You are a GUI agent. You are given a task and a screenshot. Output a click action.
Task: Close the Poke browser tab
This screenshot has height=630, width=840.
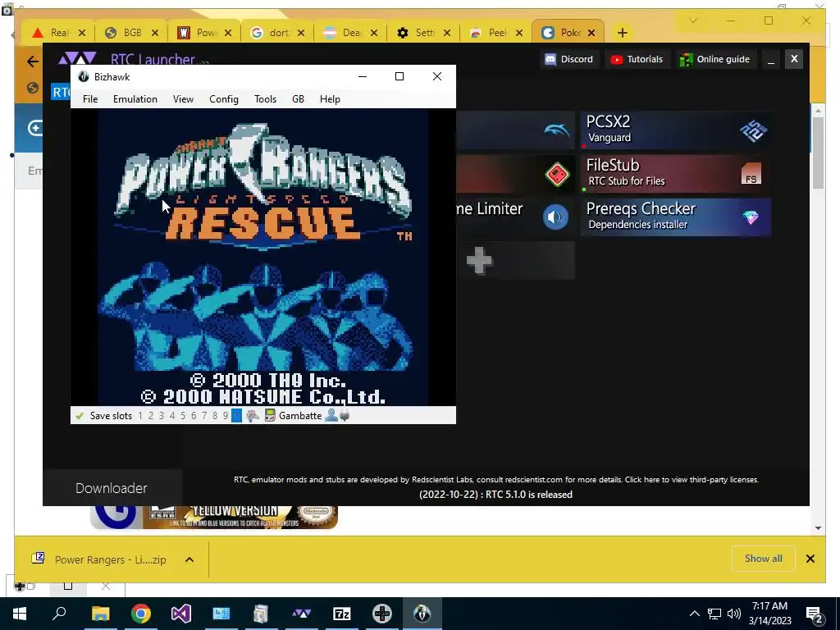point(591,33)
